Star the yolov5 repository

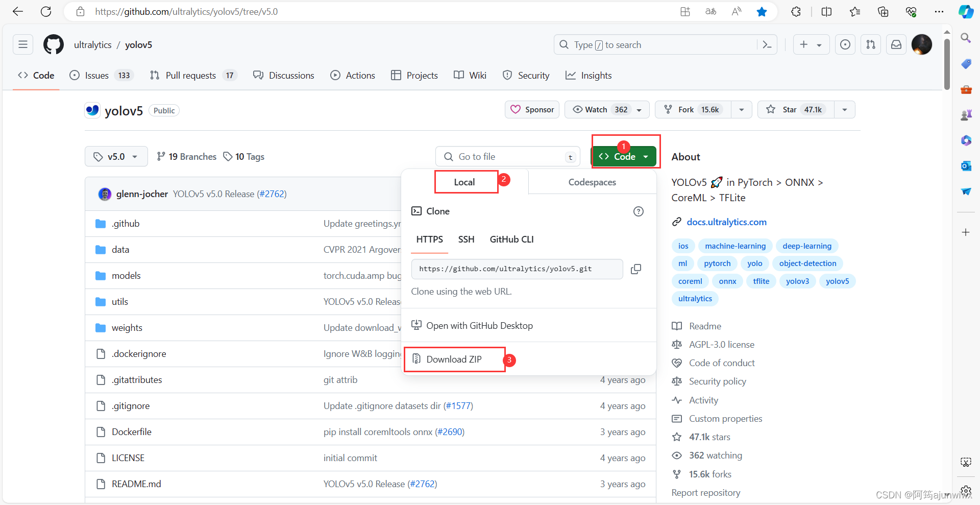(x=796, y=110)
